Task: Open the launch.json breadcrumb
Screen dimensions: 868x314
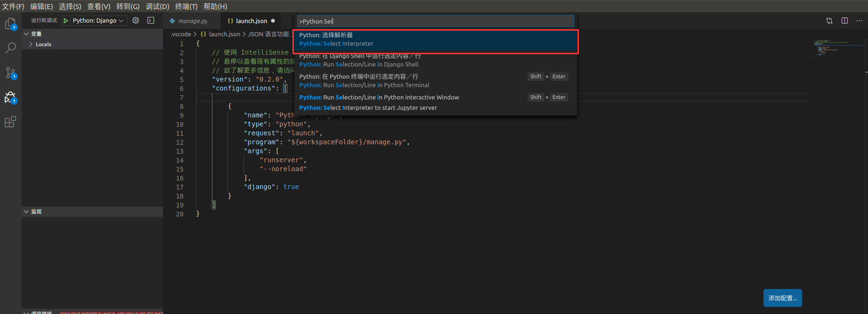Action: pos(220,34)
